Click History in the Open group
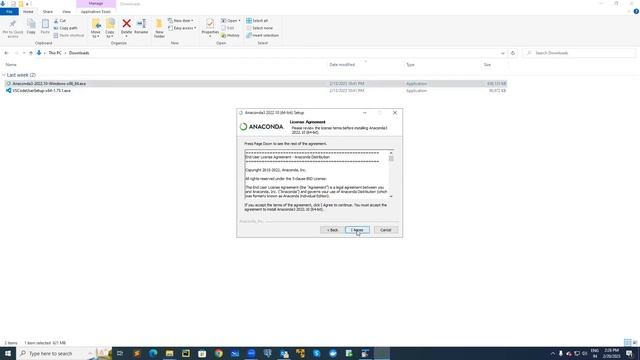The width and height of the screenshot is (640, 360). pos(231,36)
